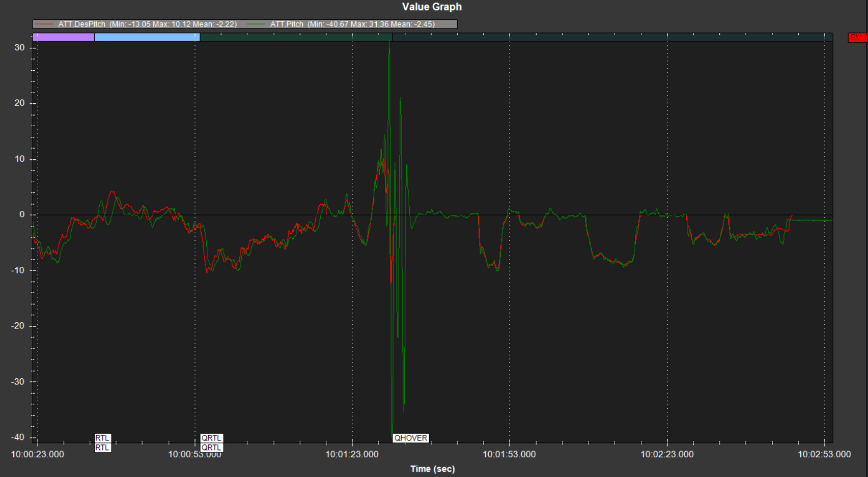The image size is (868, 477).
Task: Click the dark teal QHOVER mode bar segment
Action: pyautogui.click(x=611, y=37)
